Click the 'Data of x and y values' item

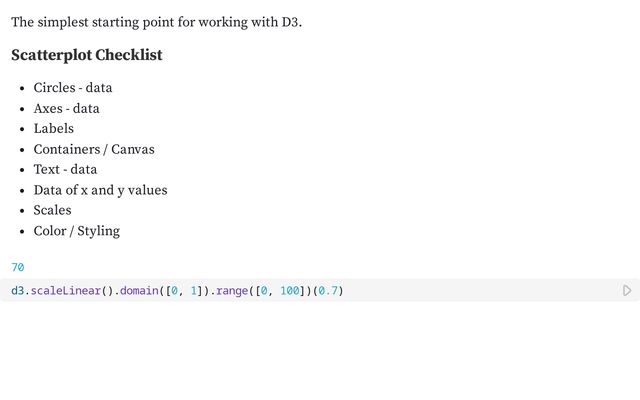(100, 190)
